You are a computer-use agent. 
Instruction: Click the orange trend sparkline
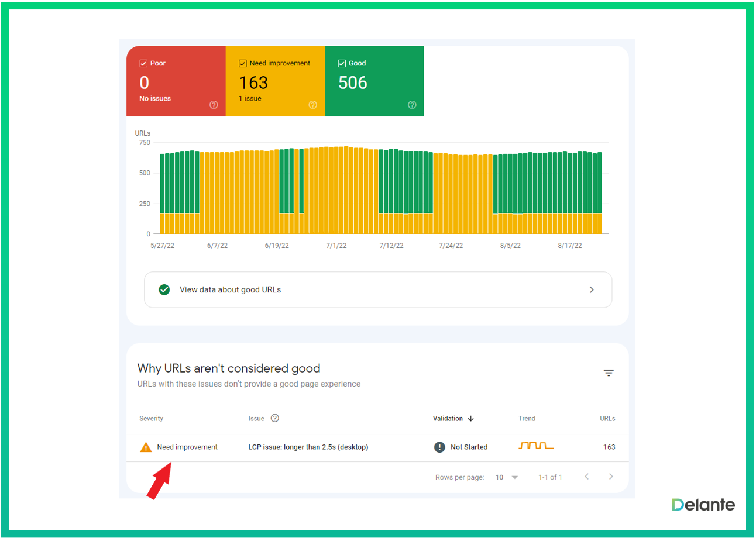click(x=535, y=446)
